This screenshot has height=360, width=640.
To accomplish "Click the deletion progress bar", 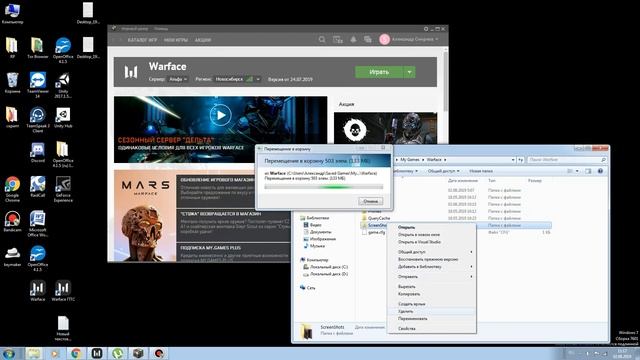I will [x=324, y=187].
